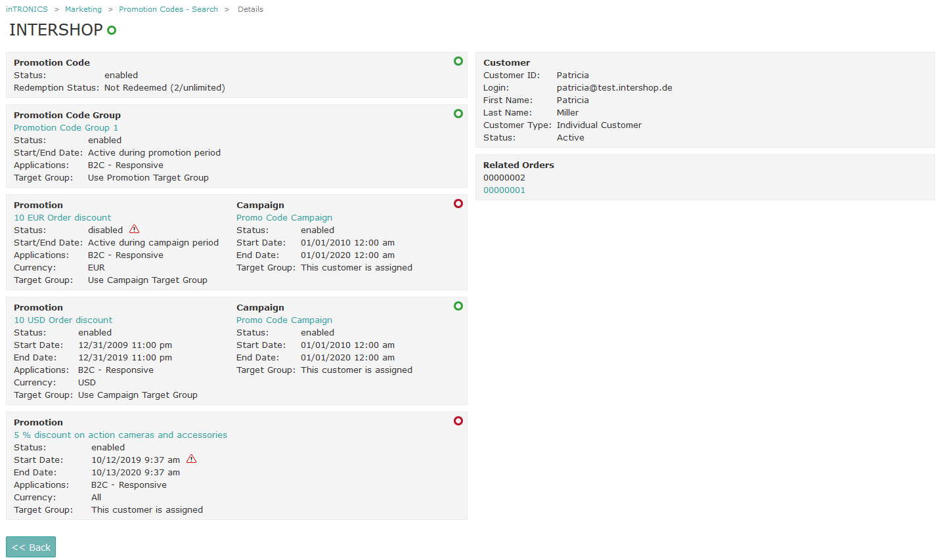Click order number 00000002 under Related Orders

pos(504,177)
